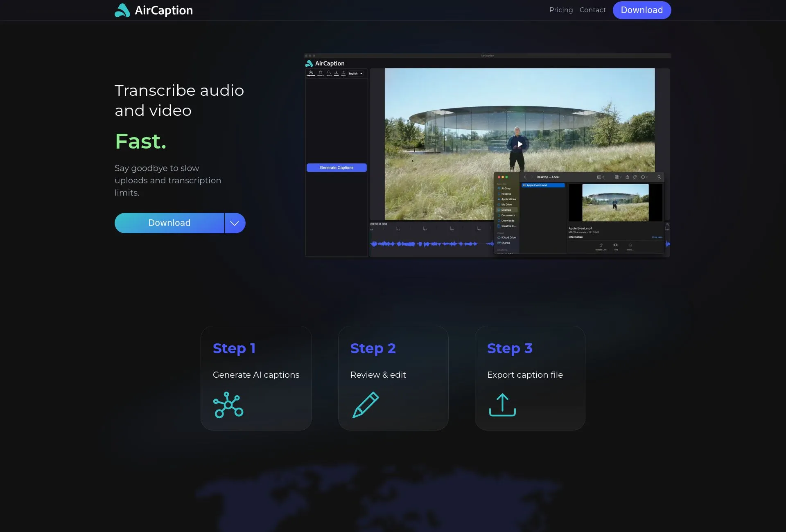Click the Import icon in the demo toolbar
Screen dimensions: 786x532
coord(336,73)
